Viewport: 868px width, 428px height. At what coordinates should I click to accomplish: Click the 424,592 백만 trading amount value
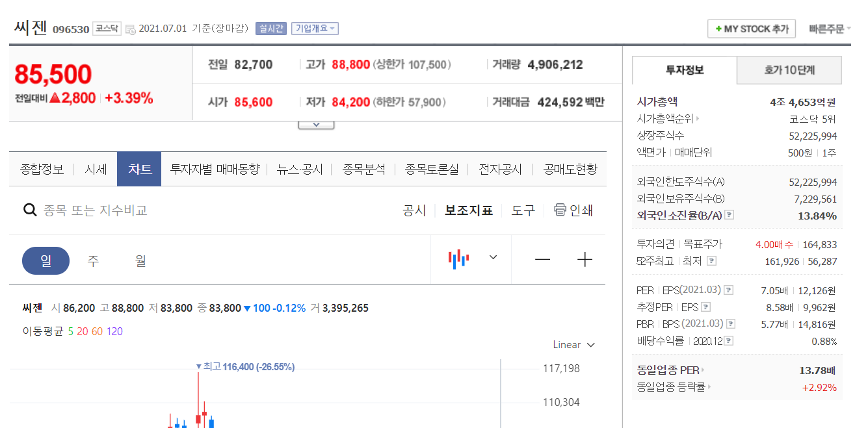570,102
